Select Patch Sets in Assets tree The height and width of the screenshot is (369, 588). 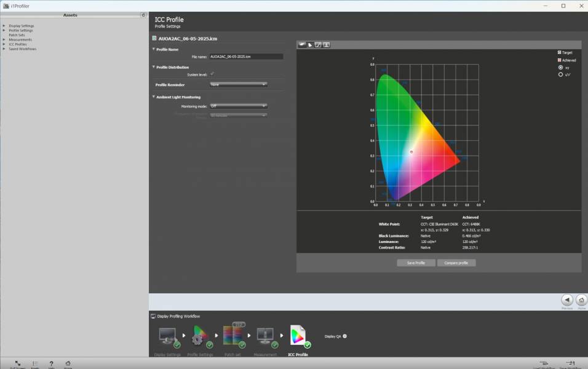point(17,35)
